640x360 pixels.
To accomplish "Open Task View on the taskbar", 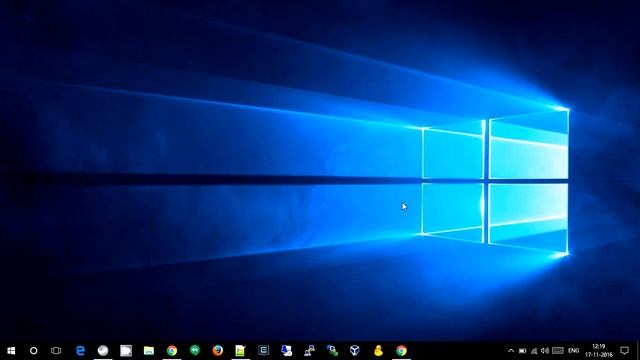I will pyautogui.click(x=56, y=351).
